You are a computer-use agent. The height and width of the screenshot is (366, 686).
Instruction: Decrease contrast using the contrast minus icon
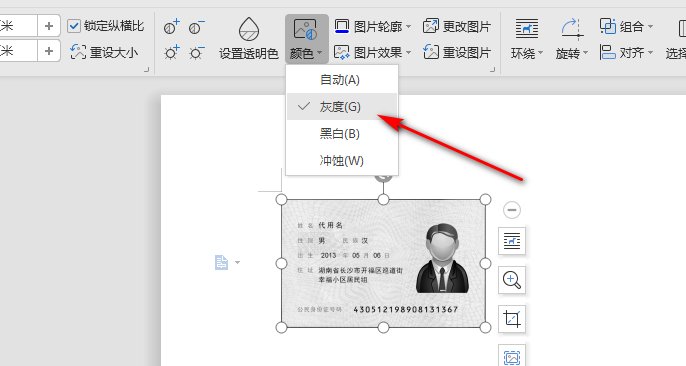pos(197,27)
